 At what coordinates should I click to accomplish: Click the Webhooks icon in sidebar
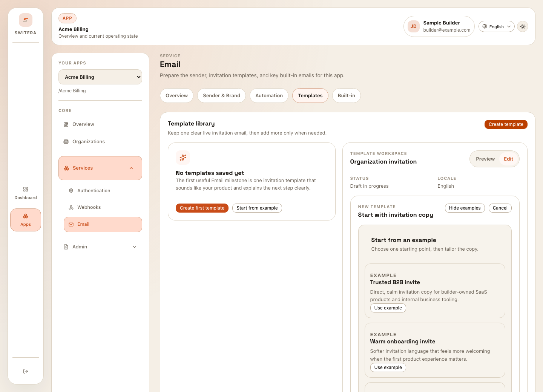point(71,207)
